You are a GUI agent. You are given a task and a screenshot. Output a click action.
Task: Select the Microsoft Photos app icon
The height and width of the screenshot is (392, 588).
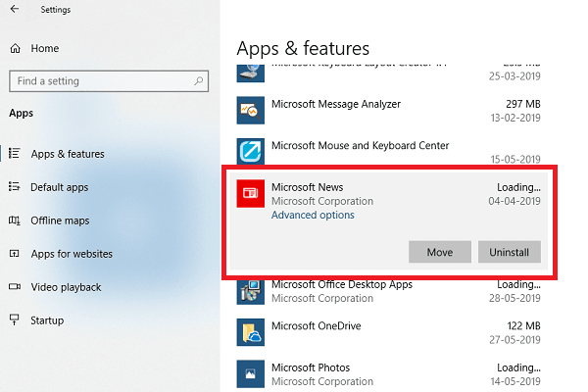pyautogui.click(x=251, y=374)
